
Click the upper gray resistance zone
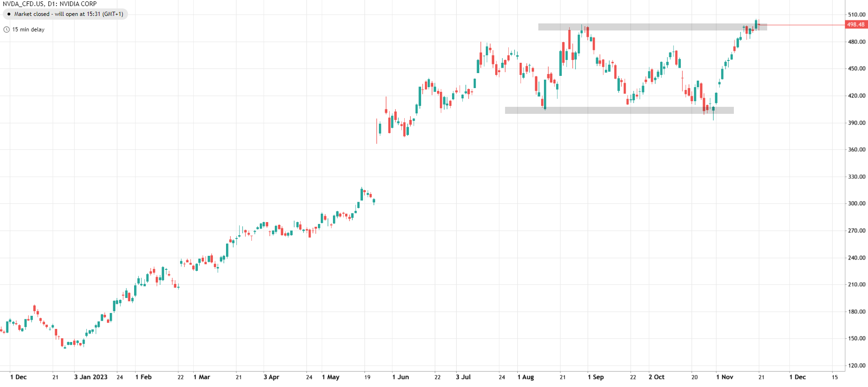(652, 27)
